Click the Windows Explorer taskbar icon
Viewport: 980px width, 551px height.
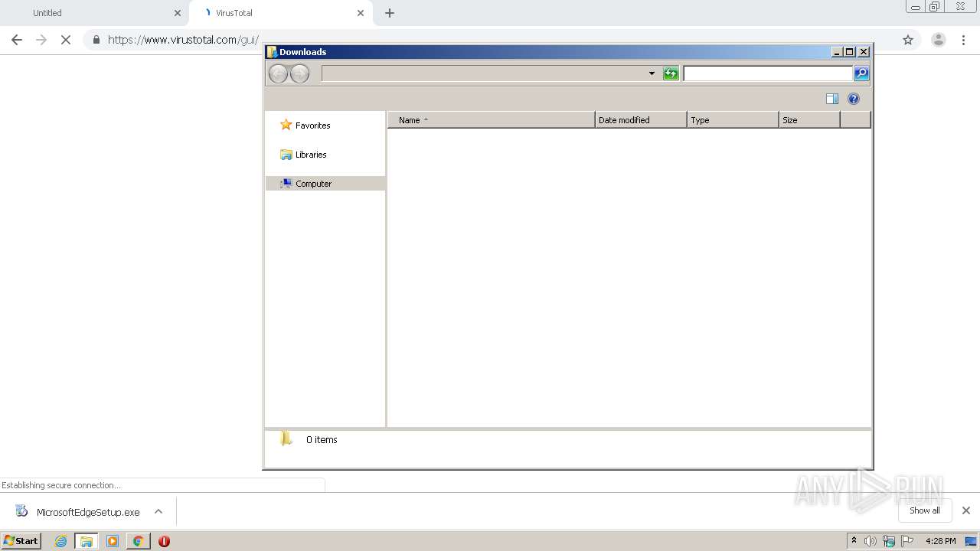pyautogui.click(x=87, y=541)
